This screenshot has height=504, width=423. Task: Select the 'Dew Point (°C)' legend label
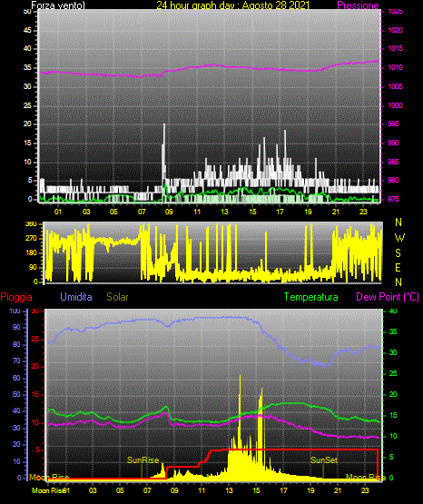(x=388, y=297)
